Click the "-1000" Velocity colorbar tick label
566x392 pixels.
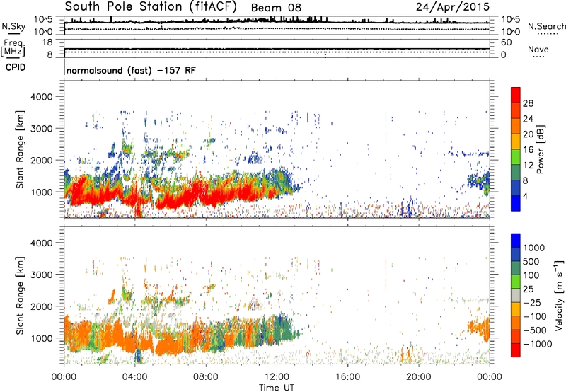point(538,344)
